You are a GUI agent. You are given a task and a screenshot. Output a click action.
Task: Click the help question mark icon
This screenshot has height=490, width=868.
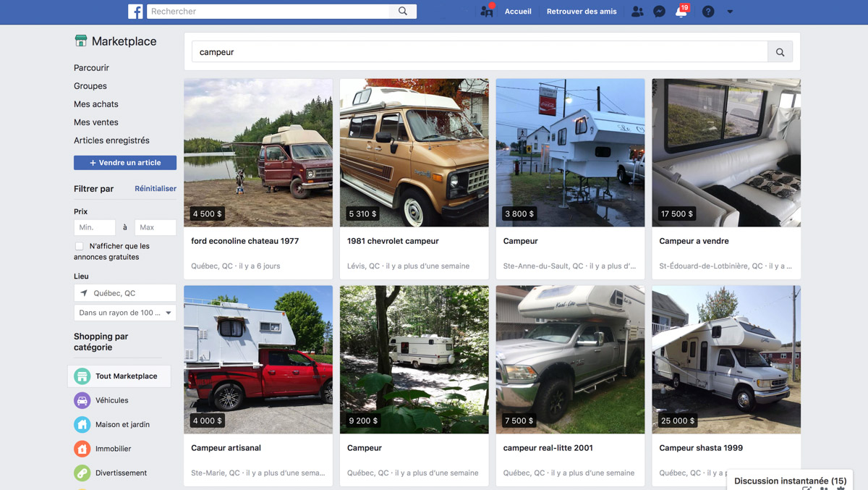tap(708, 12)
